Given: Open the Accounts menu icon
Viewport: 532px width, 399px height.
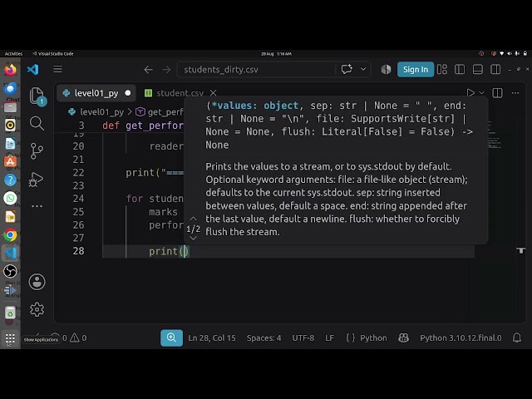Looking at the screenshot, I should 37,282.
